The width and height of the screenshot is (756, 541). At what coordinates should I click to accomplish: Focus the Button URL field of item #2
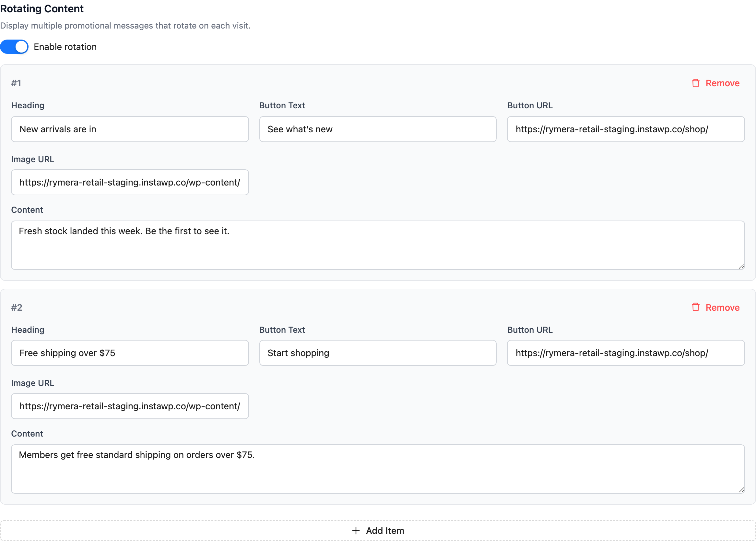626,353
